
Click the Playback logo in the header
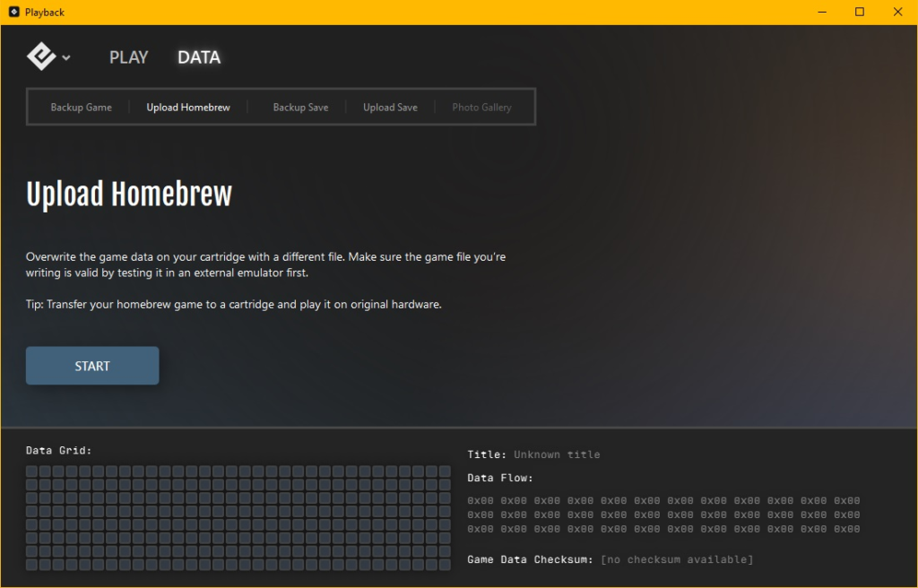(x=41, y=56)
